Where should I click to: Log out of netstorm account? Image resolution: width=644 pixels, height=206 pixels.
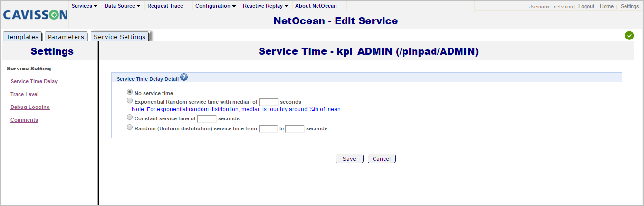(586, 7)
